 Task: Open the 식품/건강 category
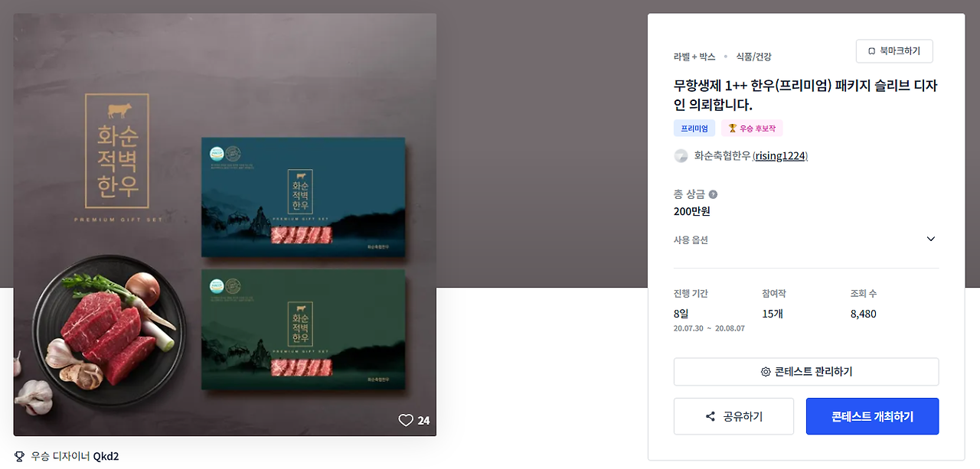[754, 57]
